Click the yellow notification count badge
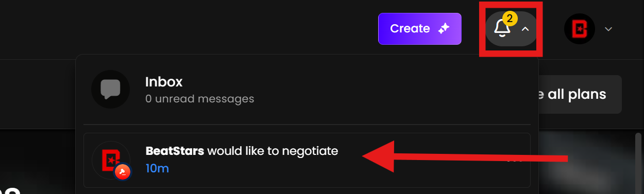Screen dimensions: 644x194 (x=509, y=19)
